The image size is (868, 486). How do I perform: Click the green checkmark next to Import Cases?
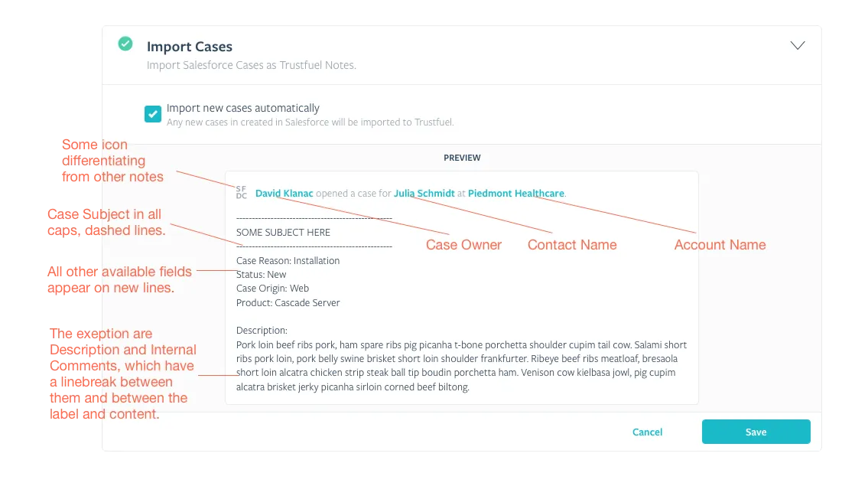pos(125,44)
